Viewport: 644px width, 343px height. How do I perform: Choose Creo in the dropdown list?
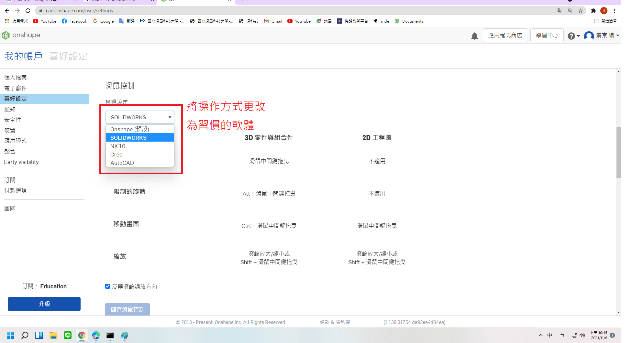[x=140, y=155]
